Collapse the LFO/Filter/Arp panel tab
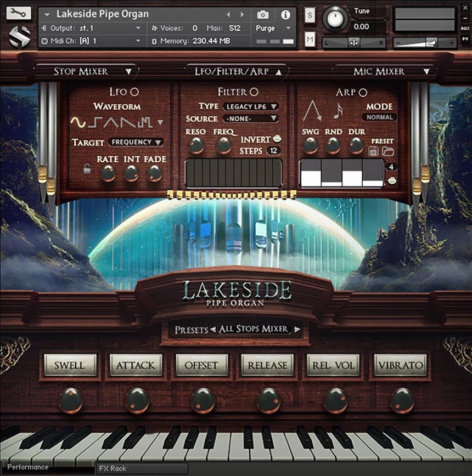 click(x=237, y=71)
